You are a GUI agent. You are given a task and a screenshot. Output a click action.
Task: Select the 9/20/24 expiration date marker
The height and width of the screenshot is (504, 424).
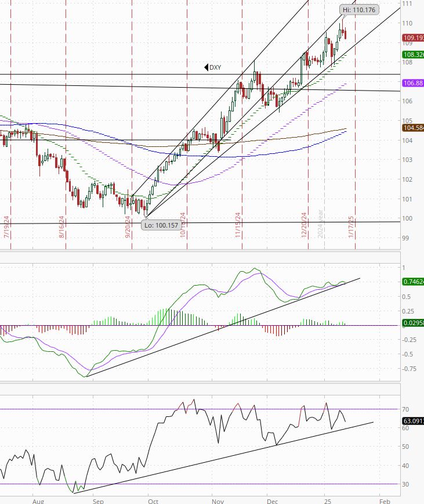[x=128, y=227]
